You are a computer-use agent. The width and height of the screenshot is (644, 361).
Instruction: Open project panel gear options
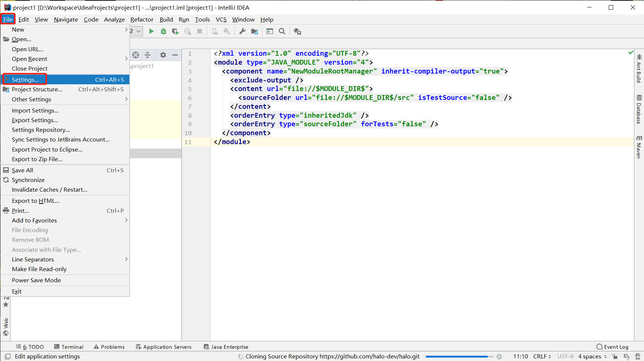[163, 55]
